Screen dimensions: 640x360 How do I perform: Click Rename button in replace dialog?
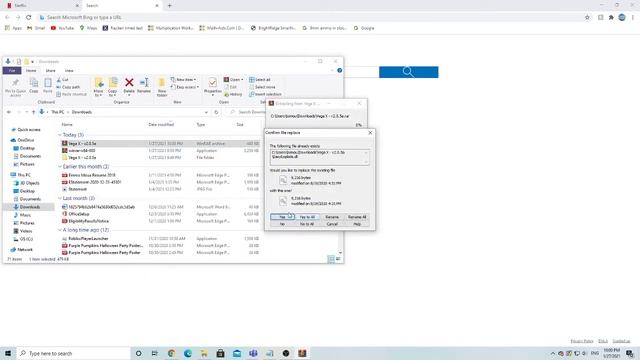332,217
